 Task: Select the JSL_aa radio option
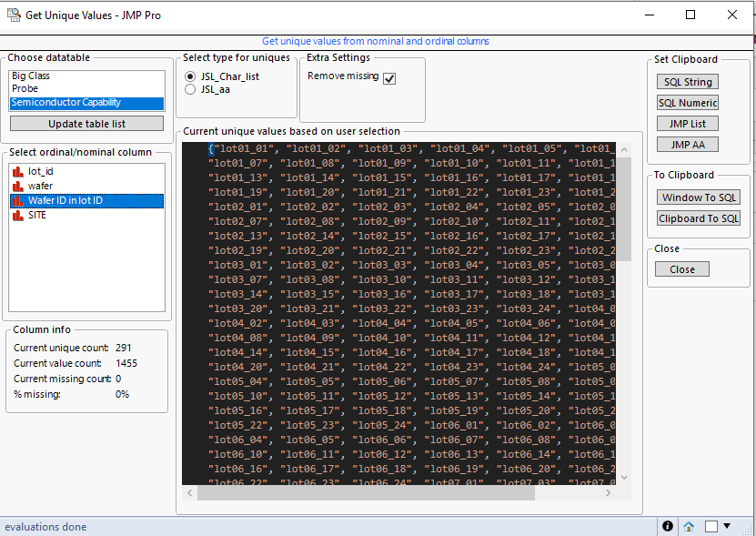pyautogui.click(x=190, y=89)
